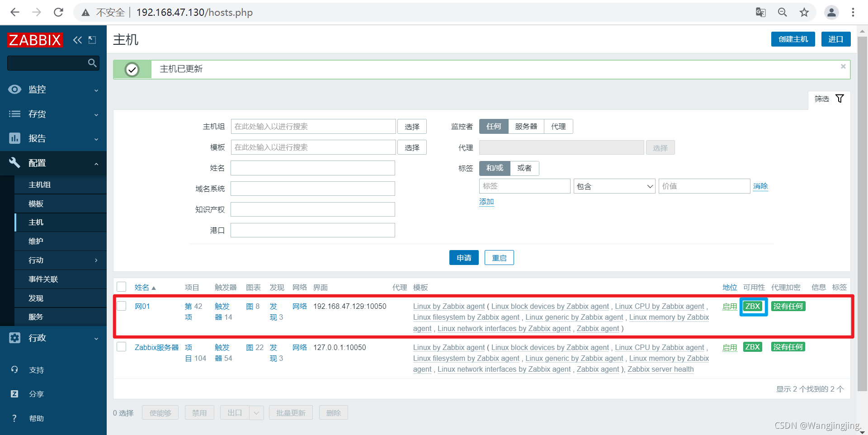868x435 pixels.
Task: Select 代理 in monitored-by options
Action: pyautogui.click(x=558, y=126)
